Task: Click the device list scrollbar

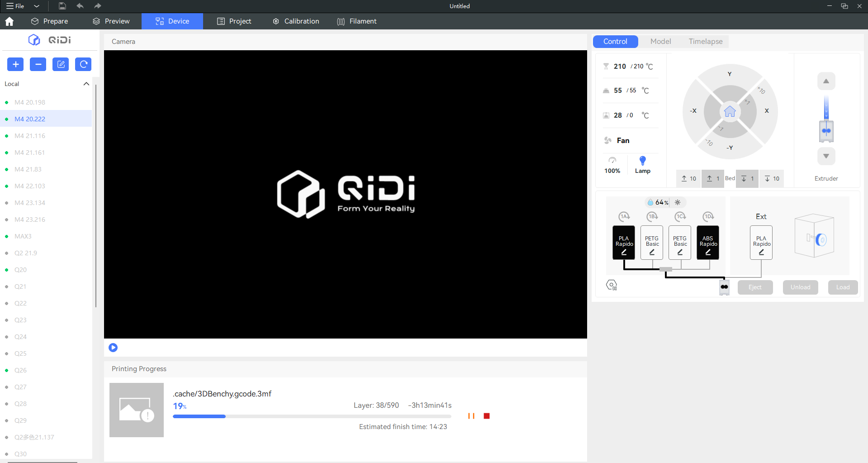Action: click(x=96, y=196)
